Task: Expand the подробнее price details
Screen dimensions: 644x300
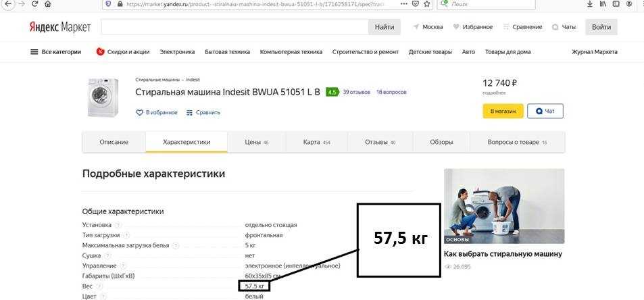Action: (493, 93)
